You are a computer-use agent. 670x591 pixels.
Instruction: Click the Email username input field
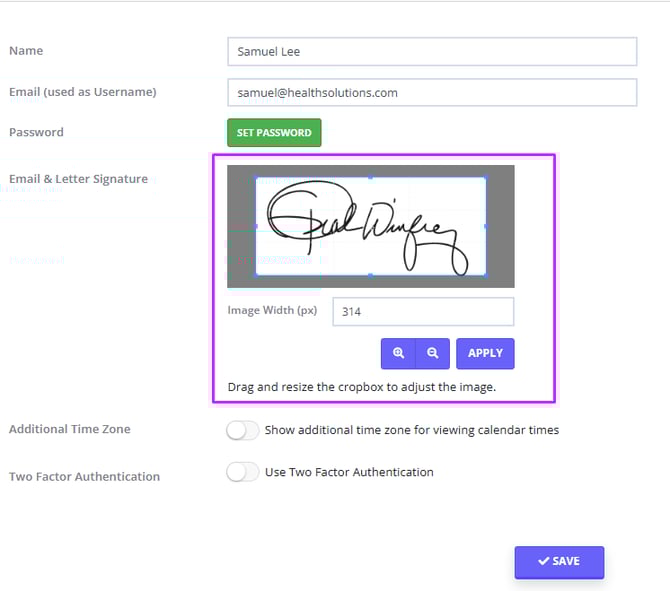432,92
